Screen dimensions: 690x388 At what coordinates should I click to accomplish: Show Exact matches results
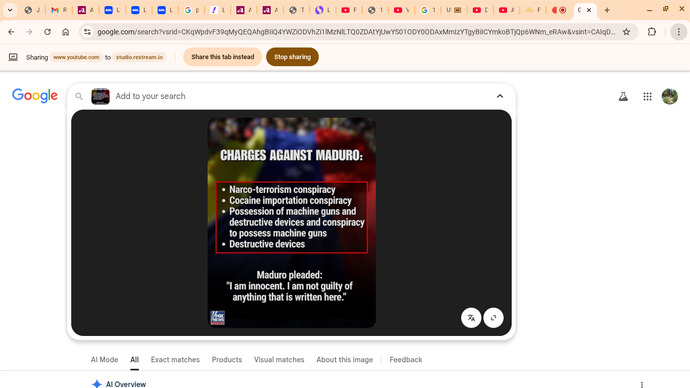point(175,359)
